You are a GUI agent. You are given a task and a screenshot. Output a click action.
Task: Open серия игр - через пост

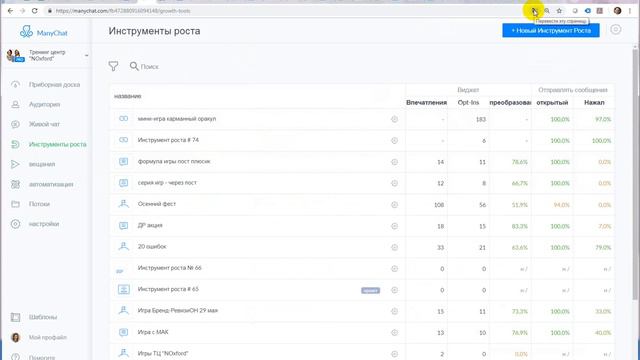167,182
